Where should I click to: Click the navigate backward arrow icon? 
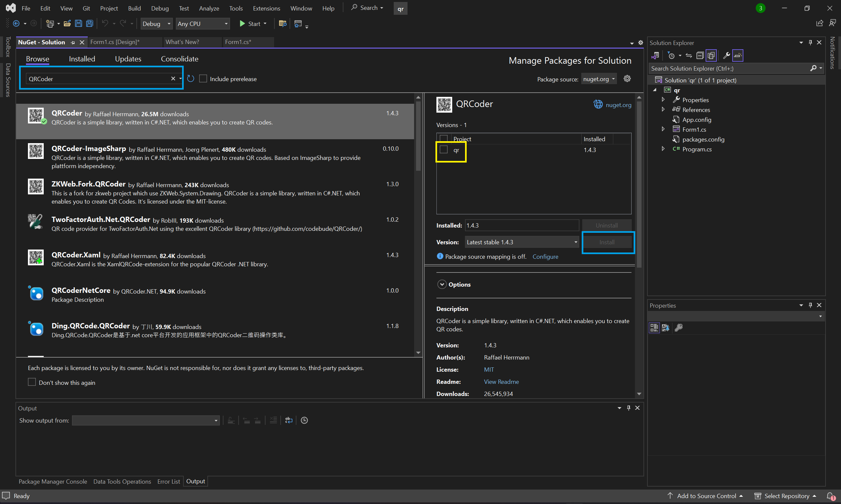[16, 23]
